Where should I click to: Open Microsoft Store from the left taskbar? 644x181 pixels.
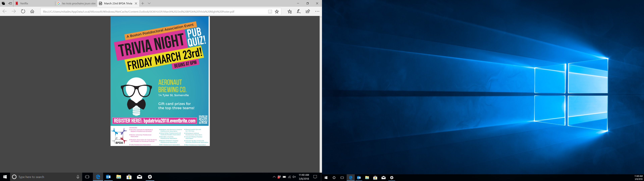129,177
